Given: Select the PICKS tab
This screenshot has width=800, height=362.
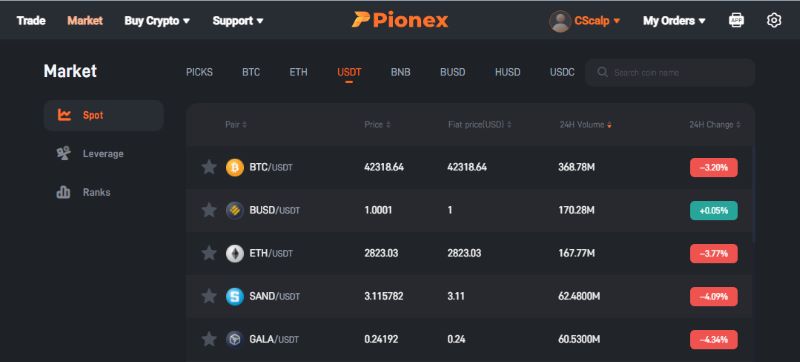Looking at the screenshot, I should [x=199, y=72].
